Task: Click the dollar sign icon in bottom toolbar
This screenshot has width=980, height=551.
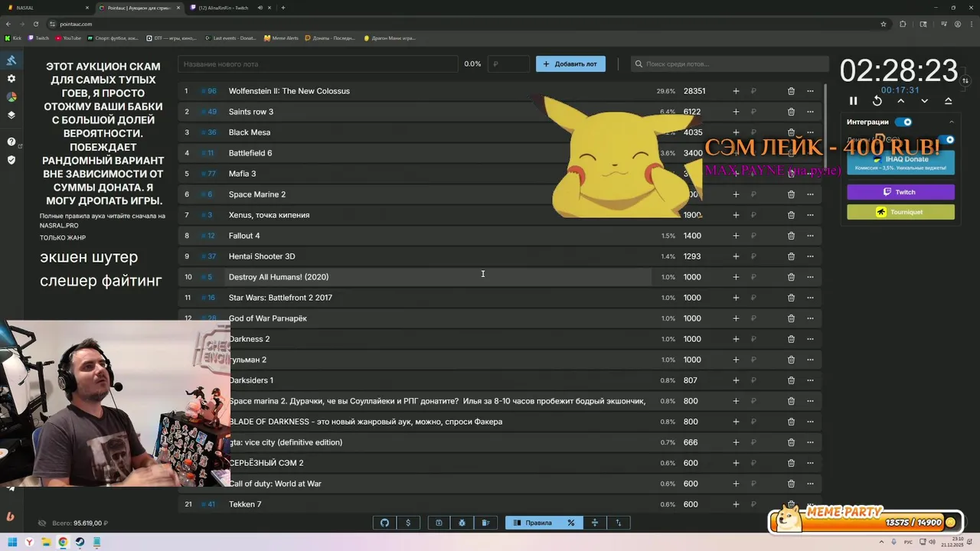Action: (x=408, y=523)
